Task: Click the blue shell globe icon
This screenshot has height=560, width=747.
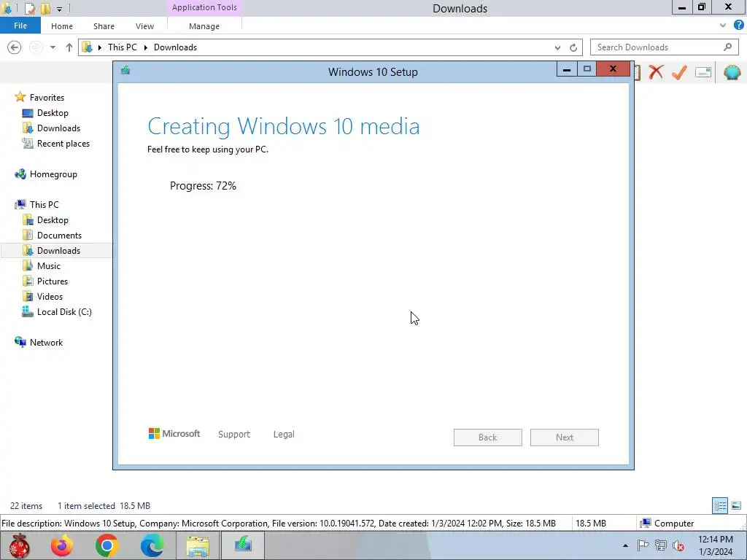Action: 732,72
